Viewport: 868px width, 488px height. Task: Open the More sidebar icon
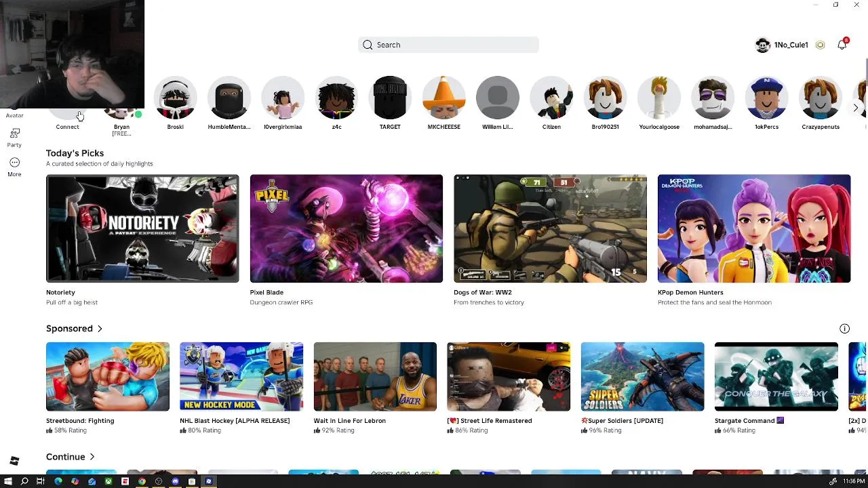pos(14,163)
